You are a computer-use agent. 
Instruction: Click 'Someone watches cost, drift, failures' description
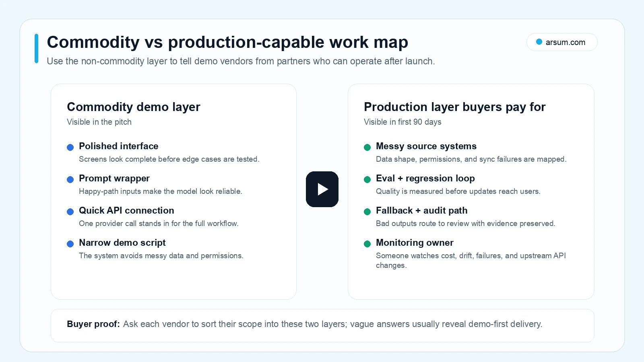click(x=471, y=260)
